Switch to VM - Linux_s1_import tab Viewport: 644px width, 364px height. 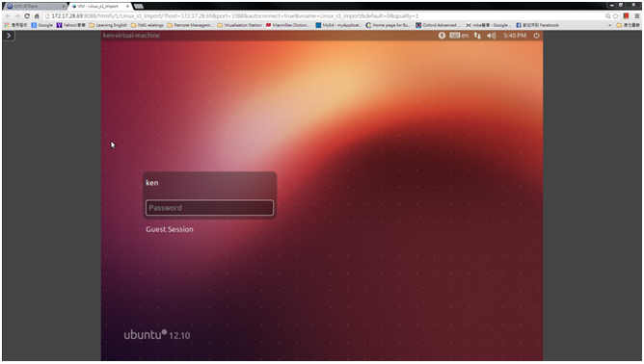pyautogui.click(x=100, y=6)
